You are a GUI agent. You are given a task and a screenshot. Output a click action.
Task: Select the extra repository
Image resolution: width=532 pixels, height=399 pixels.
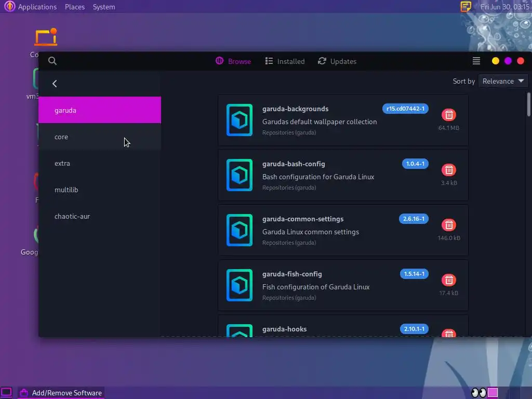click(x=99, y=163)
